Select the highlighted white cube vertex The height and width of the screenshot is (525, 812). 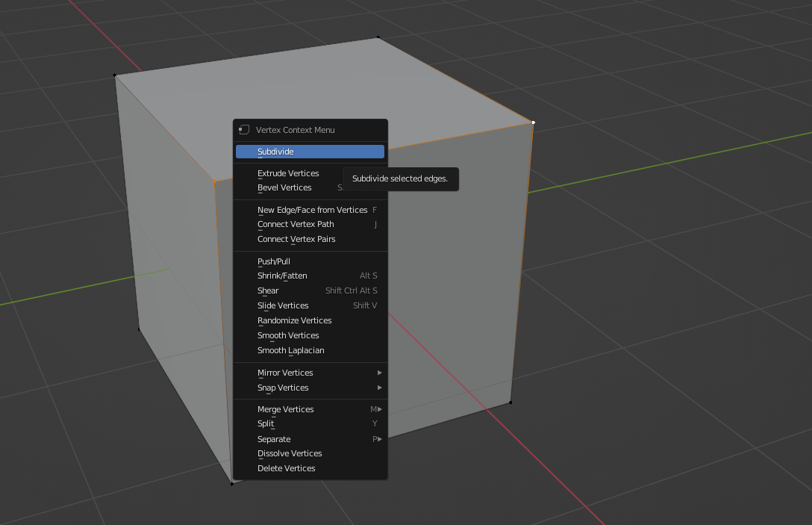coord(534,122)
